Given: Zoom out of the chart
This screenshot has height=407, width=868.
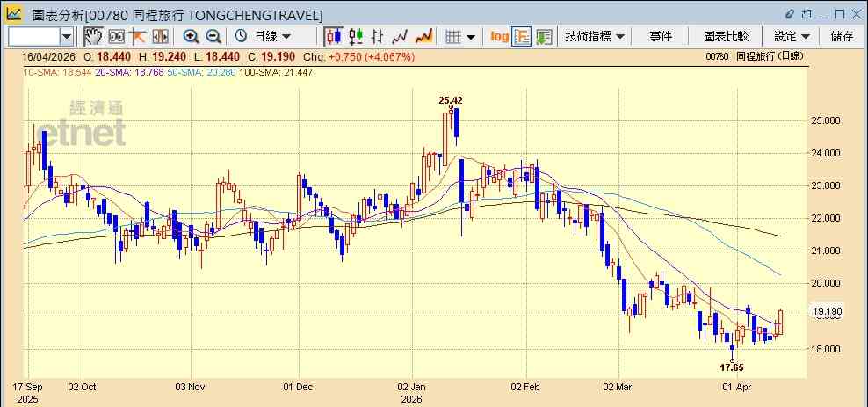Looking at the screenshot, I should (x=213, y=37).
